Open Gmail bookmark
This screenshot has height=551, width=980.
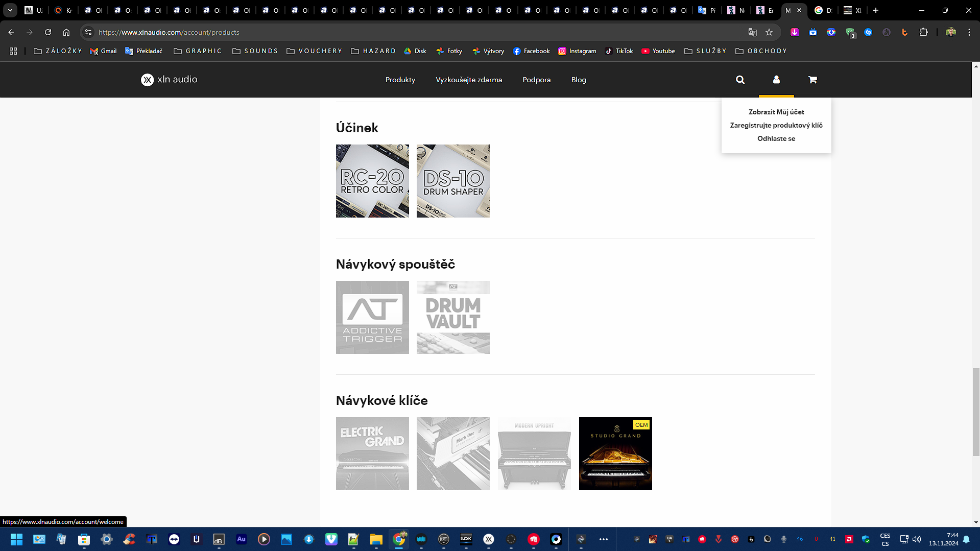[103, 51]
